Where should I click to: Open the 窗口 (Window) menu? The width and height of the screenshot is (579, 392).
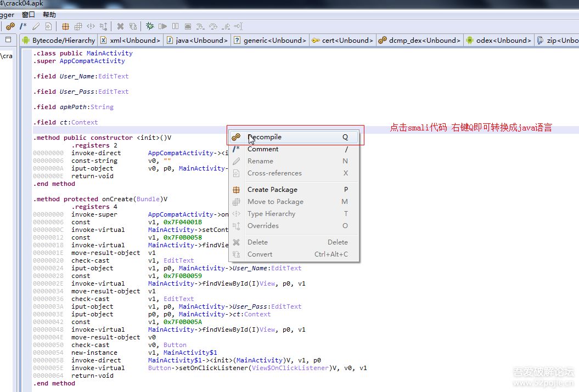29,15
